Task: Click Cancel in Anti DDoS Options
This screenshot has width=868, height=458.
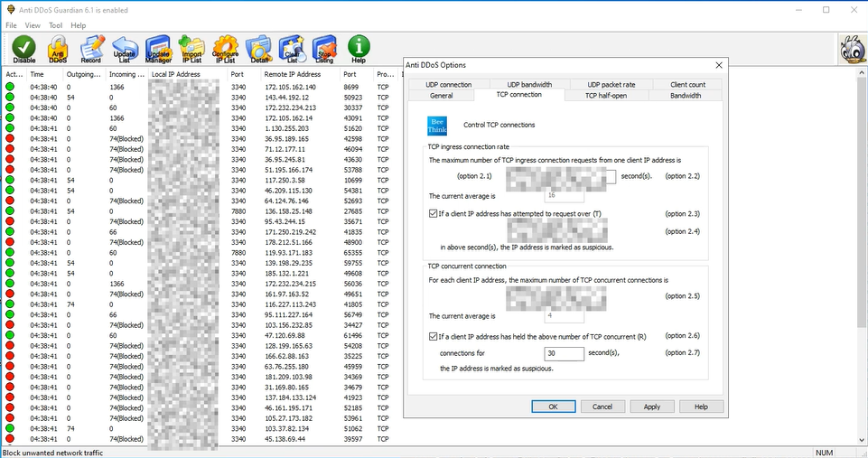Action: (602, 407)
